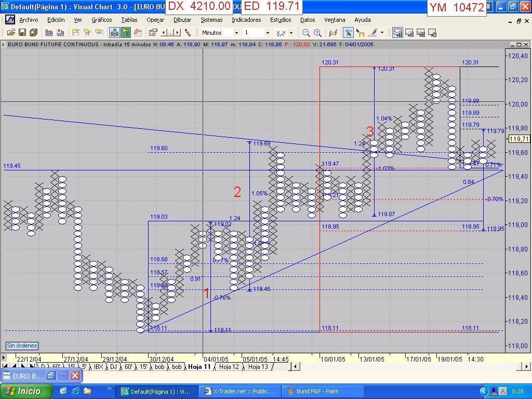Click the zoom in magnifier icon
The width and height of the screenshot is (532, 399).
click(317, 33)
